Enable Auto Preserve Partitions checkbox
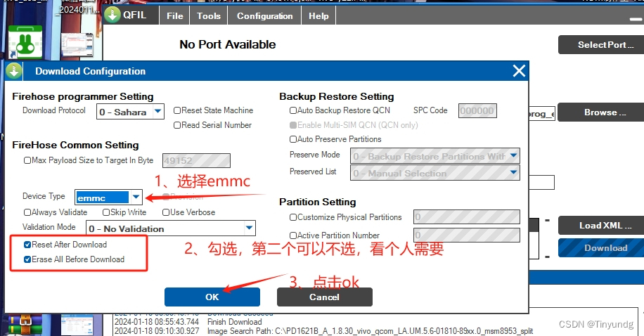This screenshot has height=336, width=644. pyautogui.click(x=293, y=139)
